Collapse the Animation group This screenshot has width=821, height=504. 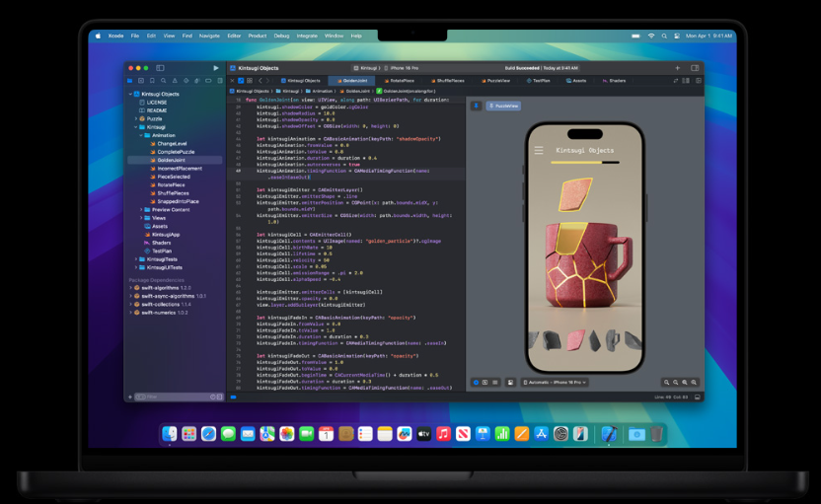(x=141, y=135)
